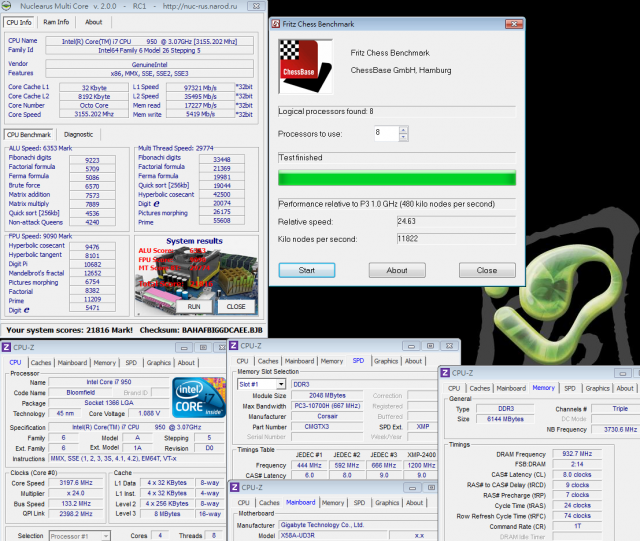Open Caches tab in the leftmost CPU-Z window
640x541 pixels.
(x=41, y=363)
